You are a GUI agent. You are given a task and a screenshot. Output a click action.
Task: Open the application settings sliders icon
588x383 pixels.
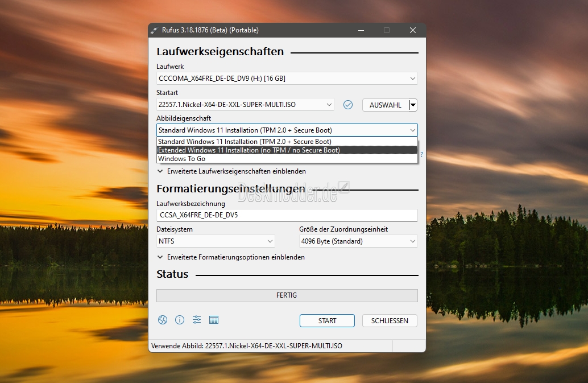click(x=197, y=320)
